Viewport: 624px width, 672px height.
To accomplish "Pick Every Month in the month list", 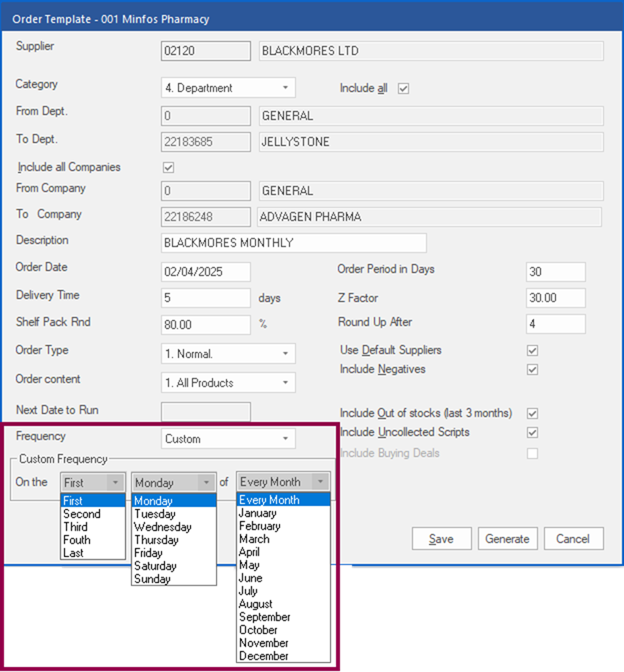I will (283, 500).
